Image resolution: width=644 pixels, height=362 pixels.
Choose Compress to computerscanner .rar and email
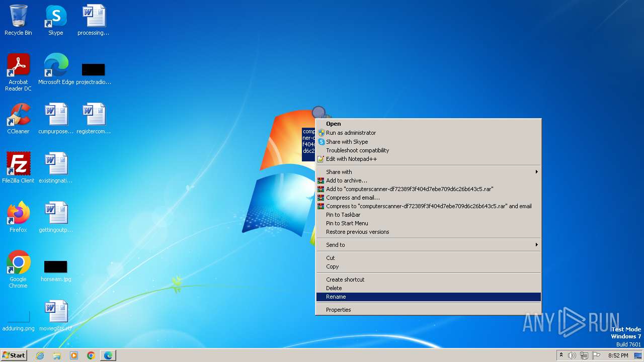(x=428, y=206)
